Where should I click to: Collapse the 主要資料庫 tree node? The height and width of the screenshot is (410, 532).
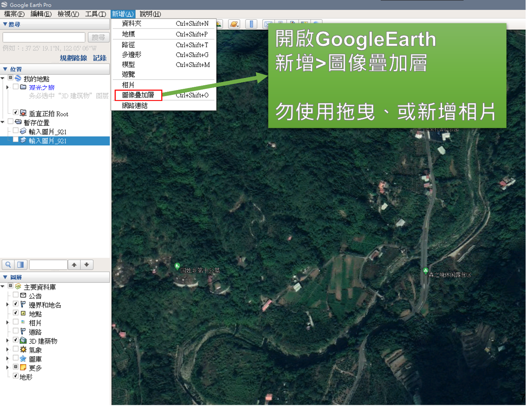pyautogui.click(x=2, y=287)
